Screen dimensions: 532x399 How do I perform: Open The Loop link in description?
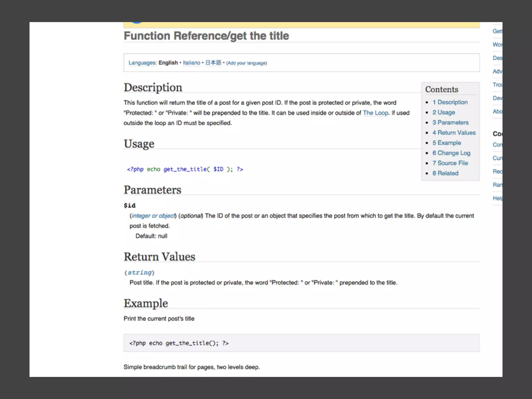375,113
